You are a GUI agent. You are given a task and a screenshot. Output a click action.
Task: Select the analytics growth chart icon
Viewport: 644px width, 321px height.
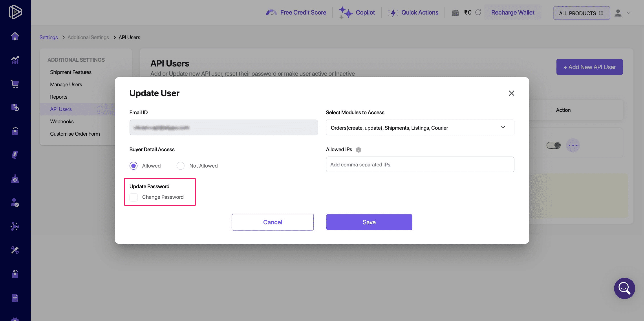pyautogui.click(x=15, y=60)
